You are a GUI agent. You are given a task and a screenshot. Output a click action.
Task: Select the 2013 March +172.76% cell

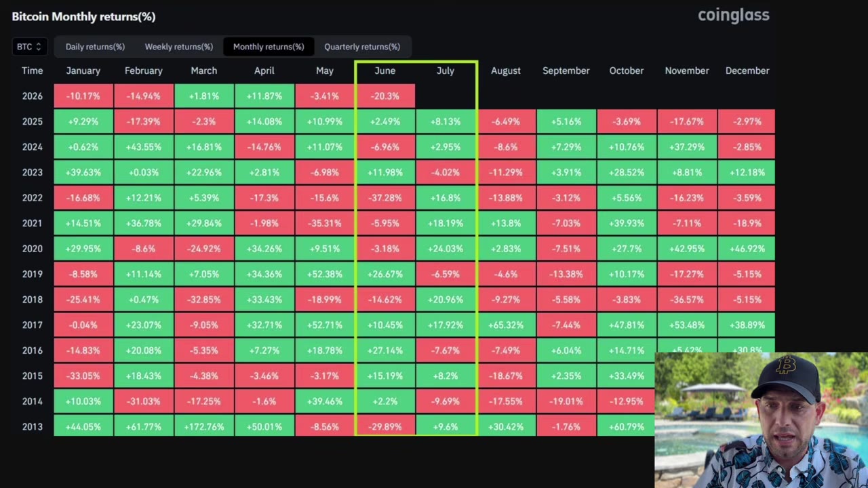[204, 427]
